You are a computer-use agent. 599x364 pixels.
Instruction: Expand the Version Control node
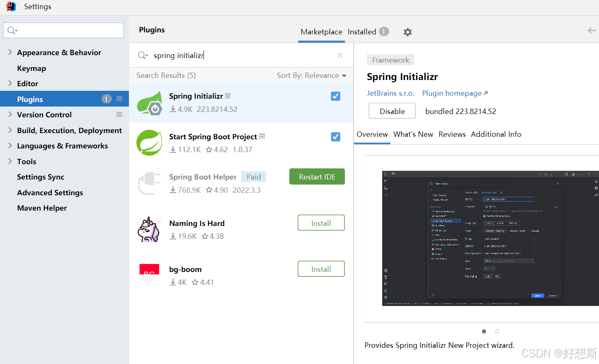pos(10,114)
